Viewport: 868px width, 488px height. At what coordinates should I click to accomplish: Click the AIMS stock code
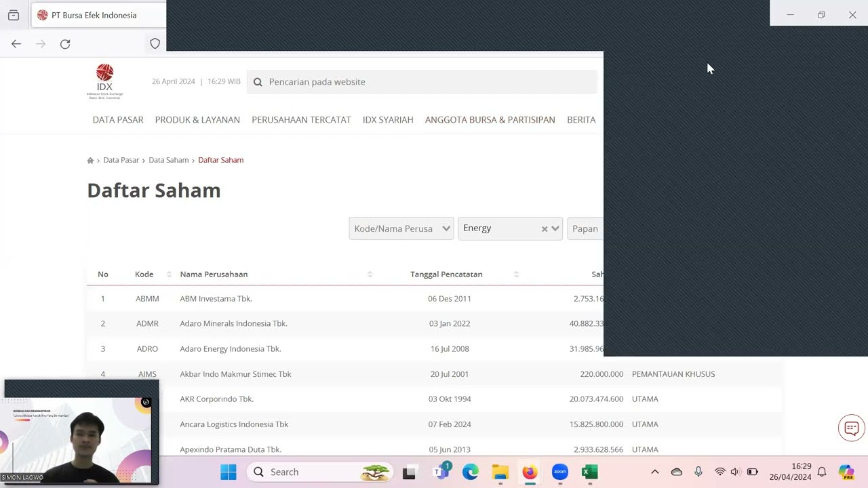(147, 374)
